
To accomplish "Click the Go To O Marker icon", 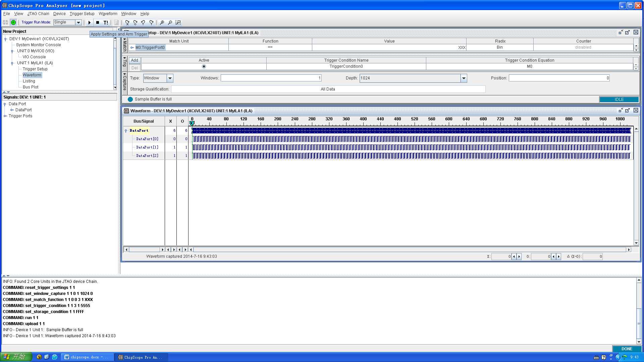I will 135,22.
